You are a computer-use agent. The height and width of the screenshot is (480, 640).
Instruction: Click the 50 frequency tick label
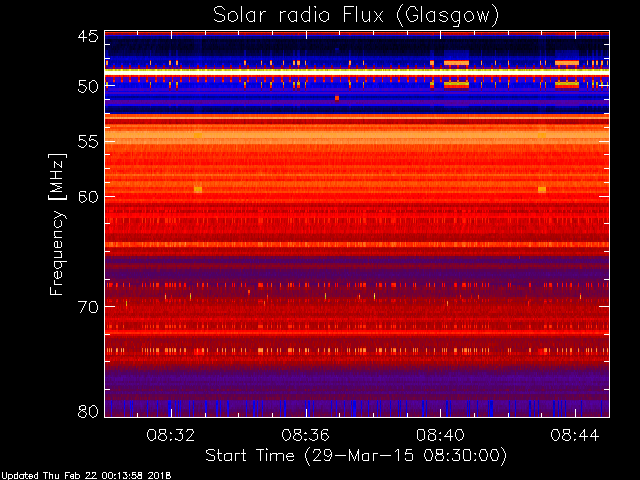coord(88,87)
